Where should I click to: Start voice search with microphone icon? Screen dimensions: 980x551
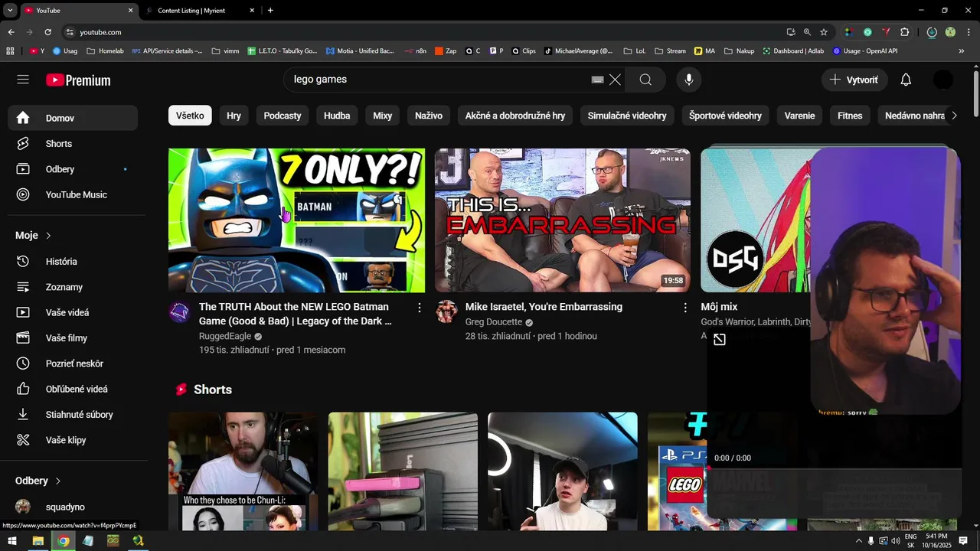click(x=689, y=80)
